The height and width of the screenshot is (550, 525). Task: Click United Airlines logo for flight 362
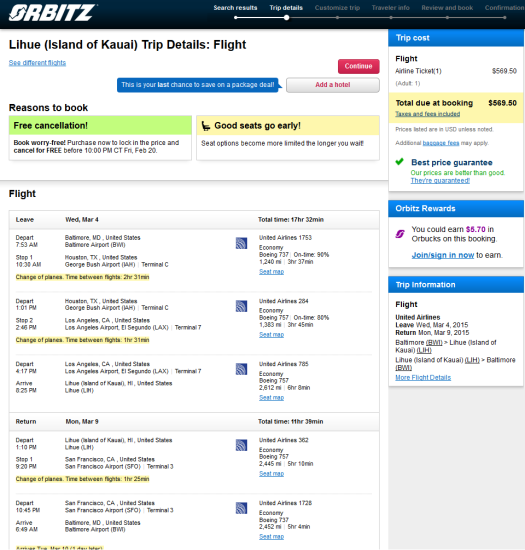tap(241, 445)
